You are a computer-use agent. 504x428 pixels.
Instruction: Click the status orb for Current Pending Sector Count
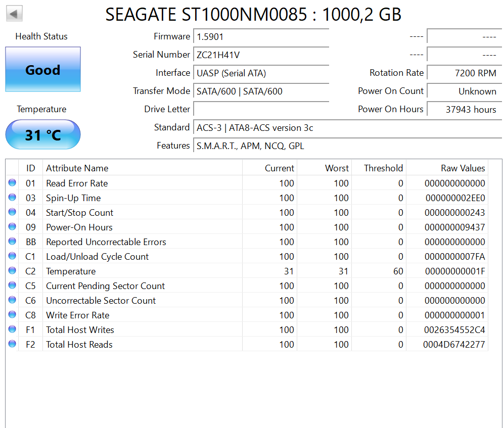coord(12,286)
